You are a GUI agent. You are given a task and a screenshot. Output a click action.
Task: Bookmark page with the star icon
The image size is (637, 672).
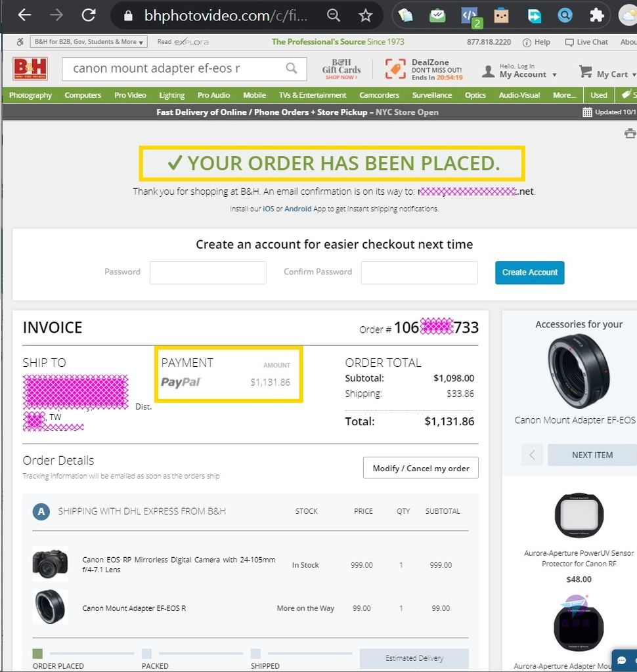point(366,16)
